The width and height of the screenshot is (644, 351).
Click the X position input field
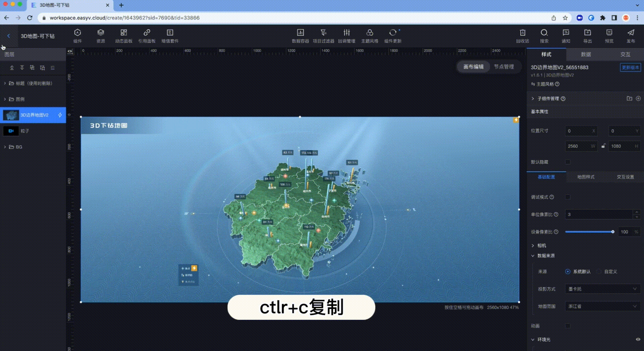pyautogui.click(x=581, y=131)
